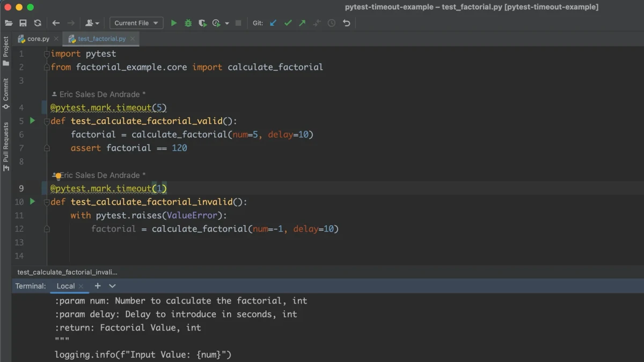
Task: Click the 'Terminal:' panel label
Action: pyautogui.click(x=31, y=286)
